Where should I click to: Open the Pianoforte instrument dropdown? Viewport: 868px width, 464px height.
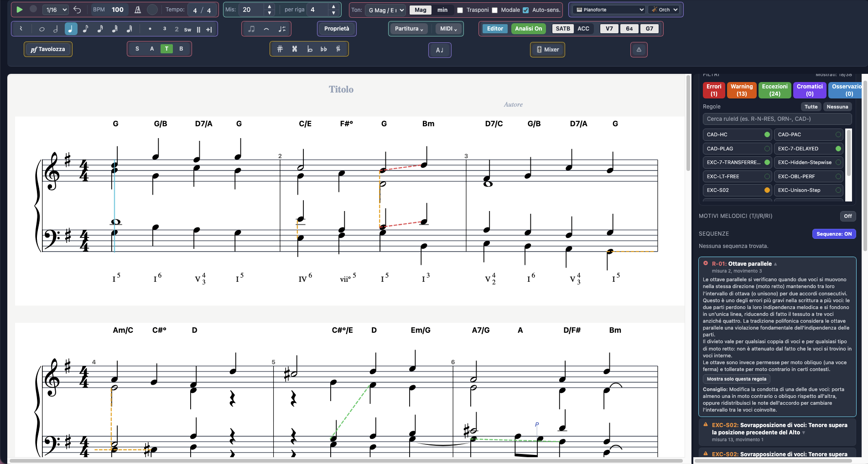[609, 10]
